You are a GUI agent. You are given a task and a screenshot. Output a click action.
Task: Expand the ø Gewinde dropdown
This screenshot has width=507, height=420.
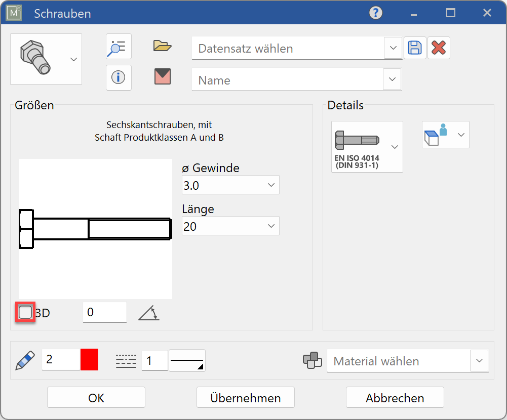(x=272, y=185)
